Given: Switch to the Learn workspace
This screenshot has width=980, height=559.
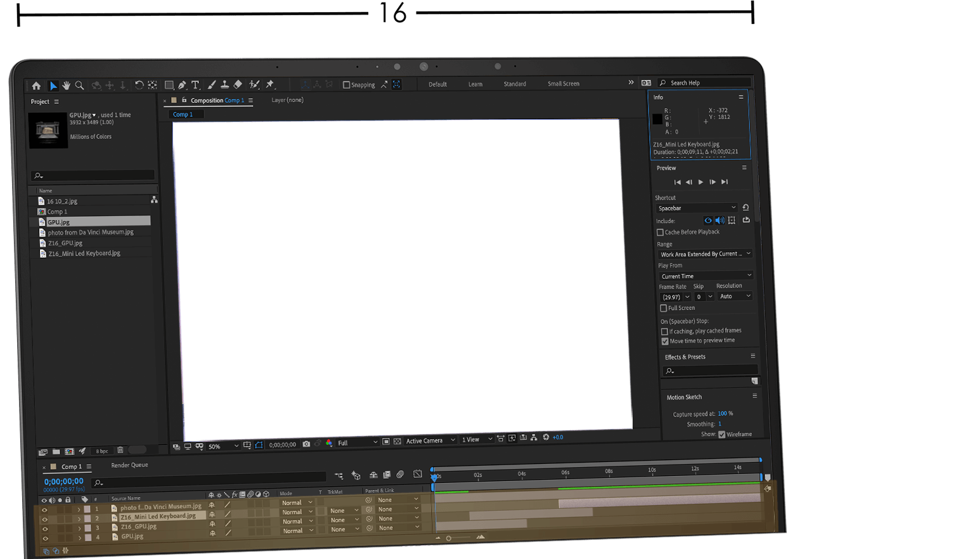Looking at the screenshot, I should (475, 84).
